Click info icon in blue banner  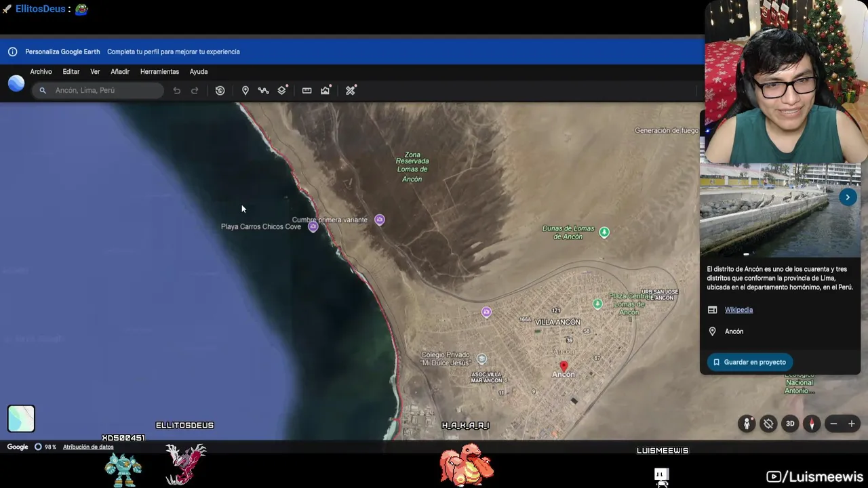(12, 52)
